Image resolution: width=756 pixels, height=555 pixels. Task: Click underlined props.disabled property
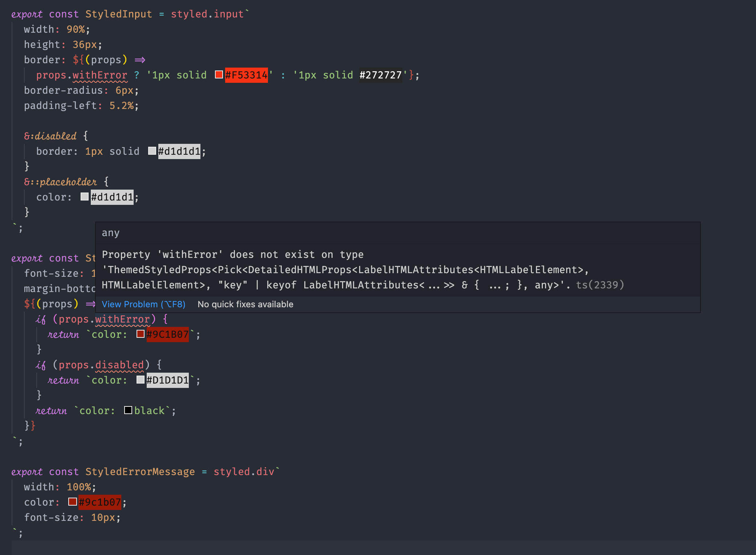[x=119, y=365]
